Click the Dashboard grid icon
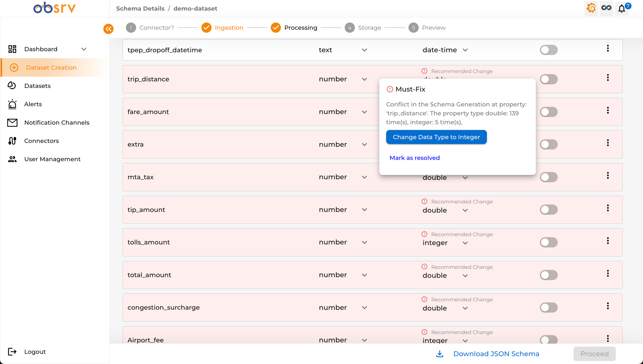The image size is (643, 364). pyautogui.click(x=12, y=49)
